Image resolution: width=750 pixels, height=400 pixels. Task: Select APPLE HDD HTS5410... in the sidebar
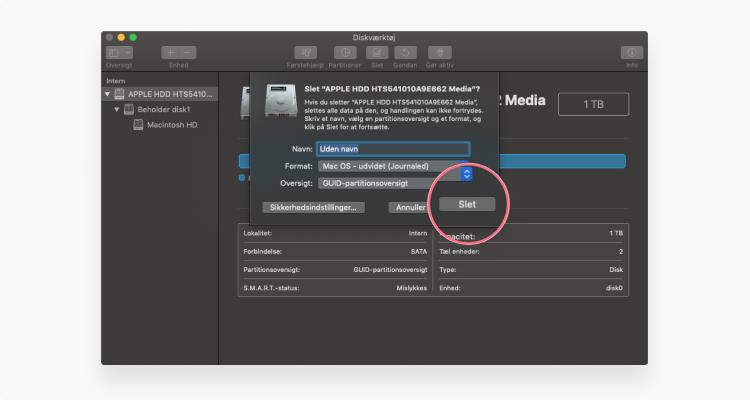click(x=160, y=94)
